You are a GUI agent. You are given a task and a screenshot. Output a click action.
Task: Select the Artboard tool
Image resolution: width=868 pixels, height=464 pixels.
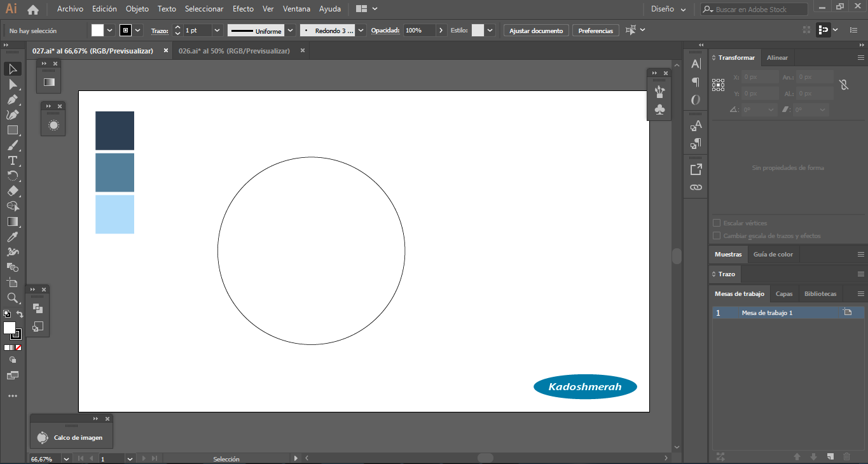pyautogui.click(x=13, y=283)
